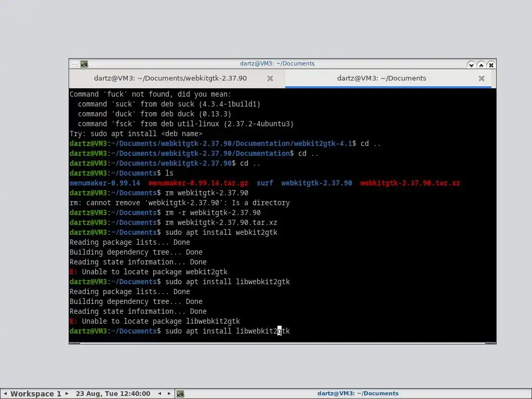Close the webkitgtk-2.37.90 terminal tab
532x399 pixels.
coord(270,78)
